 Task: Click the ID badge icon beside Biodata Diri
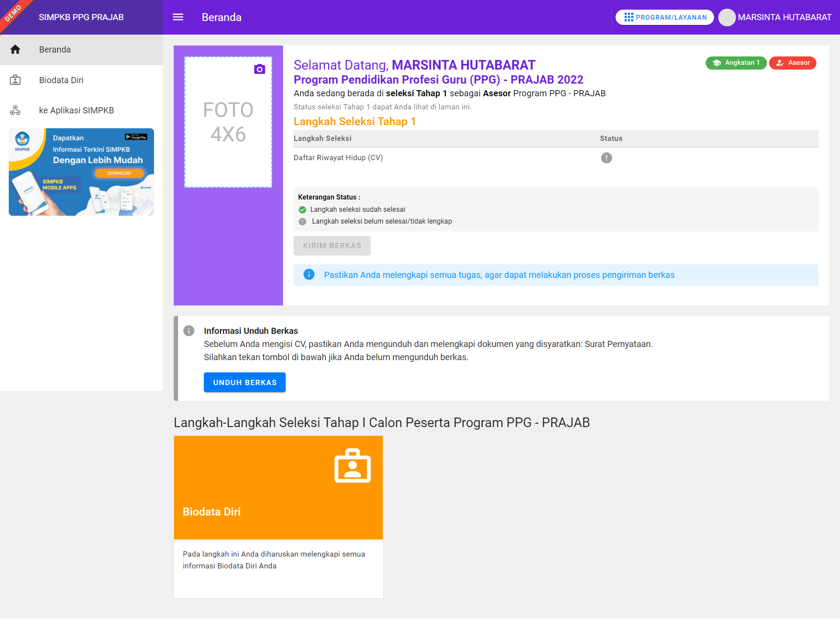[x=15, y=80]
